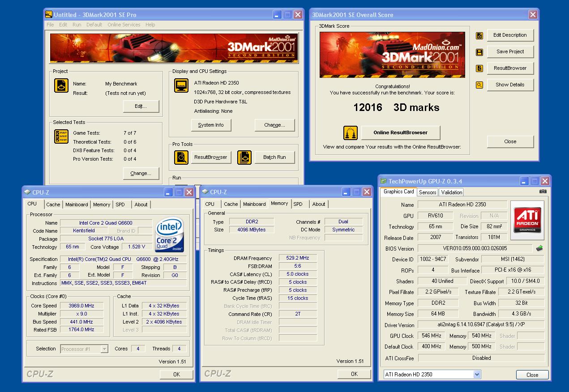
Task: Click Save Project button
Action: coord(510,52)
